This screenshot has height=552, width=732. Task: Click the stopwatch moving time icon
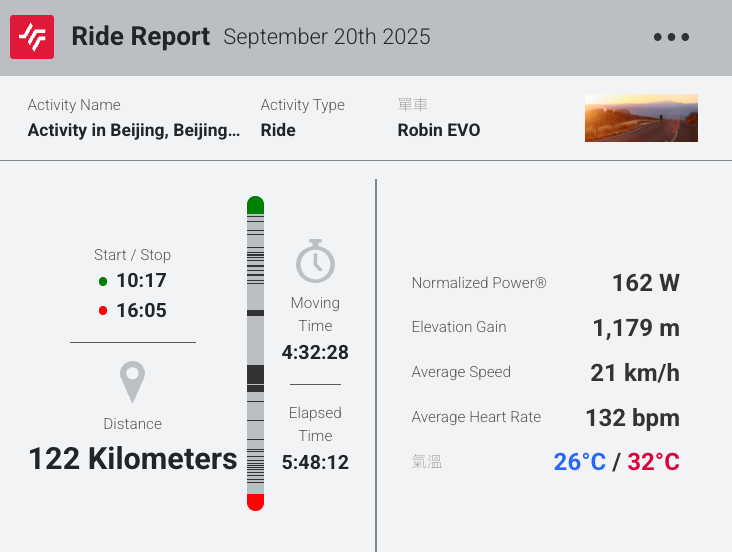pos(315,262)
